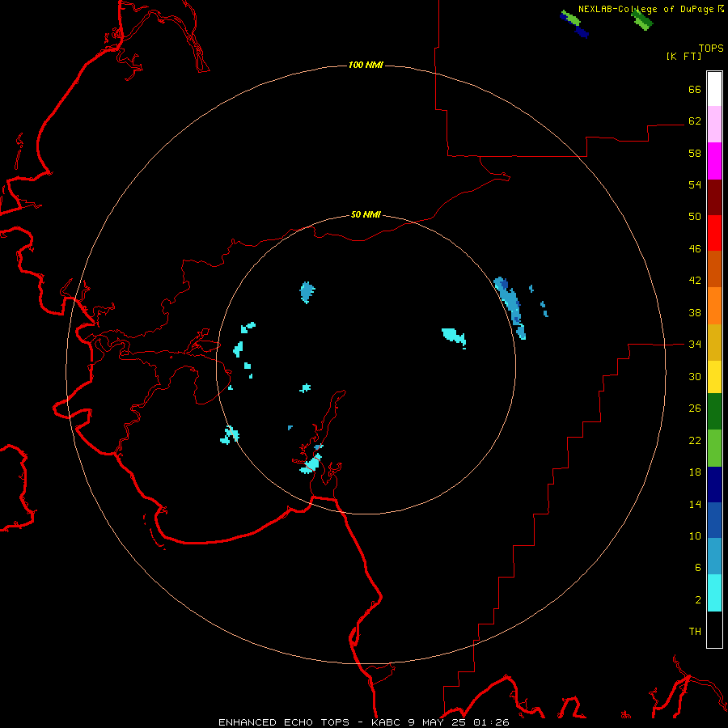Click the magenta 58 kft legend swatch
Image resolution: width=728 pixels, height=728 pixels.
pyautogui.click(x=714, y=161)
